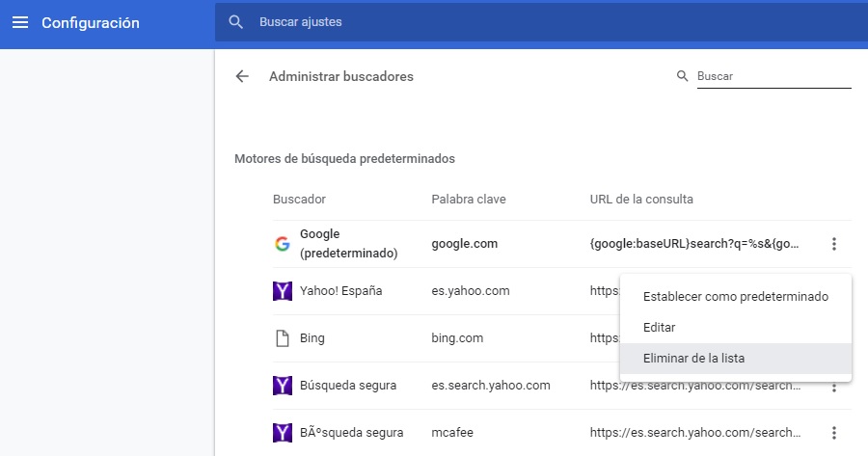
Task: Click the BÃºsqueda segura engine name
Action: [x=351, y=433]
